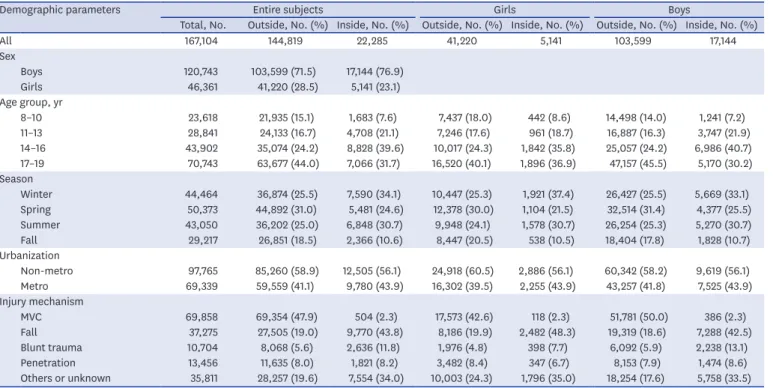Select Non-metro total 97,765
773x388 pixels.
click(203, 271)
